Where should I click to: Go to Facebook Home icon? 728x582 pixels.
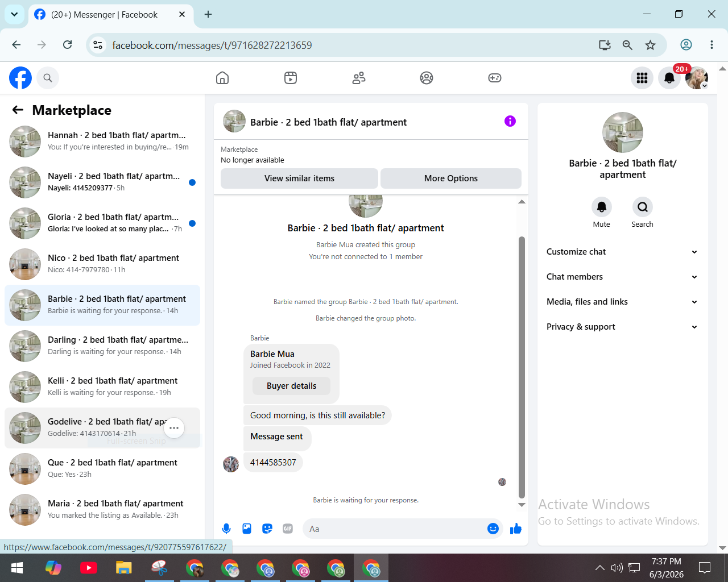(222, 78)
